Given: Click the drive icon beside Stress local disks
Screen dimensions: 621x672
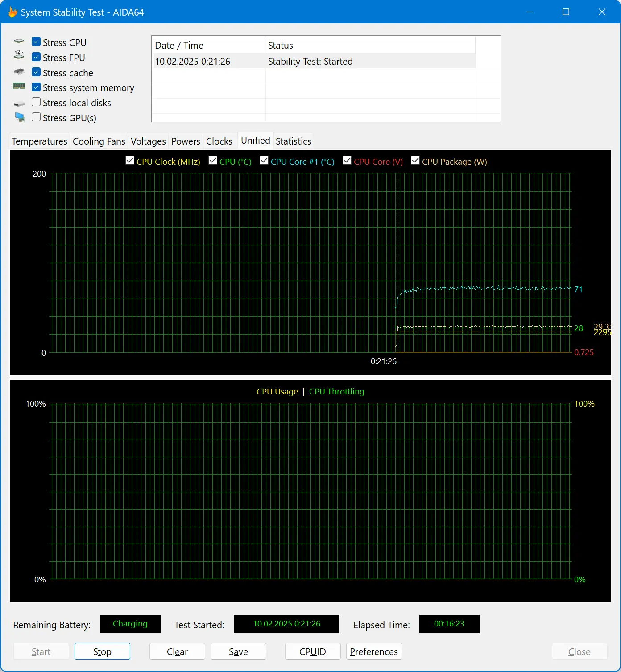Looking at the screenshot, I should (19, 104).
